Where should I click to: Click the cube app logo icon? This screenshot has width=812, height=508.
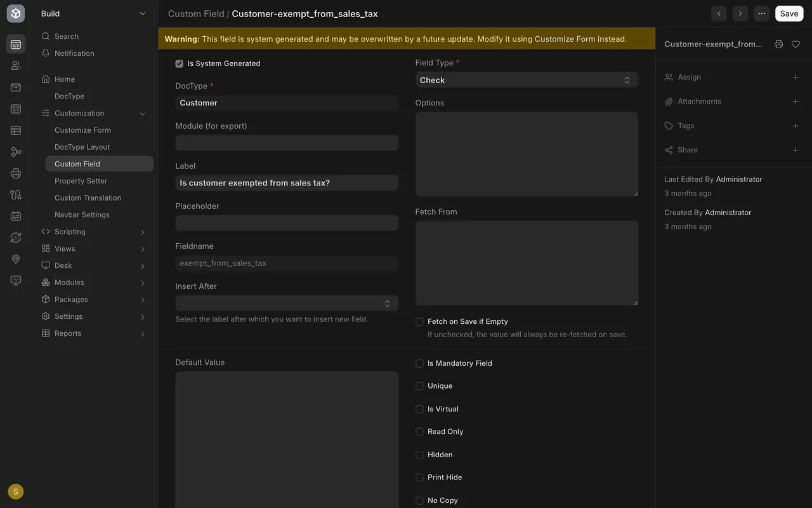[16, 13]
